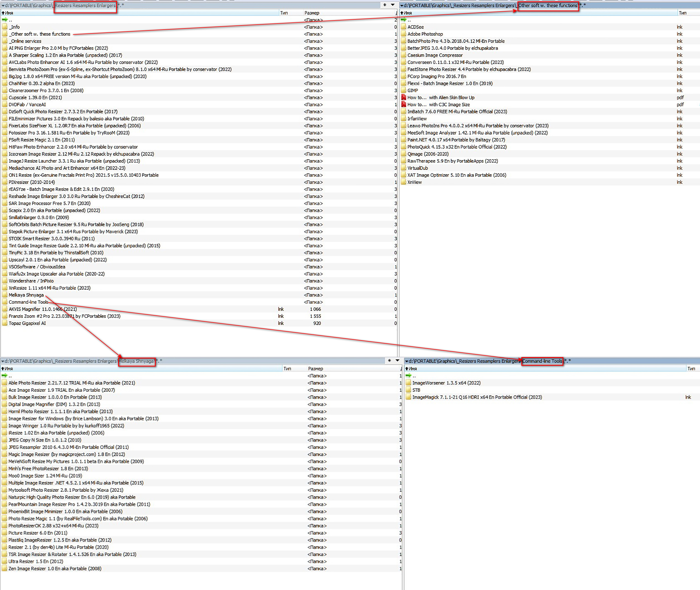
Task: Click the Waifu2x Image Upscaler folder icon
Action: pos(4,274)
